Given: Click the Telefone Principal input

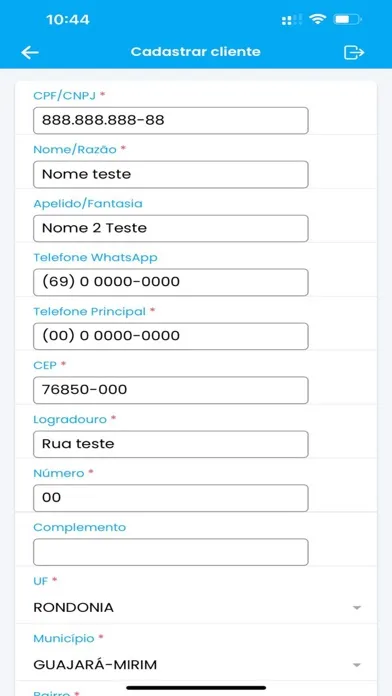Looking at the screenshot, I should click(x=170, y=336).
